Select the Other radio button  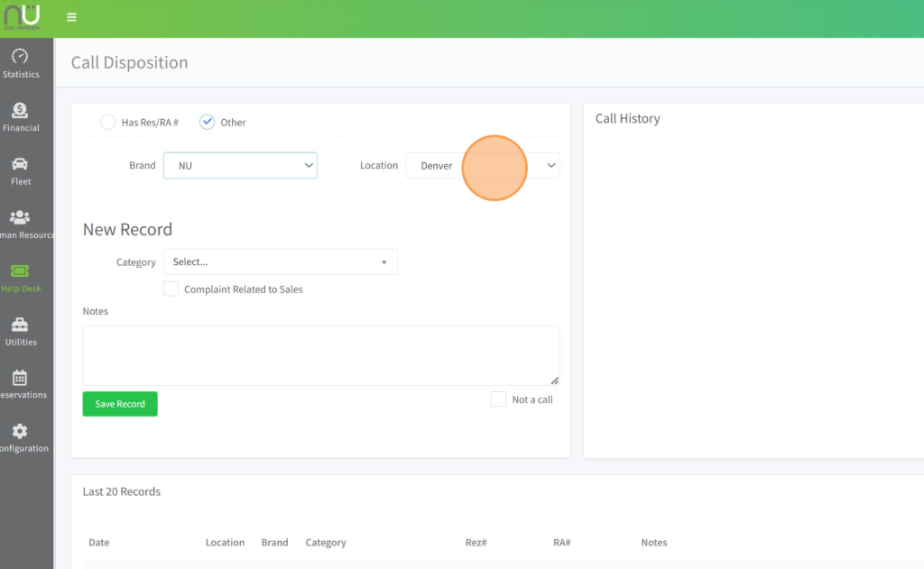point(208,122)
